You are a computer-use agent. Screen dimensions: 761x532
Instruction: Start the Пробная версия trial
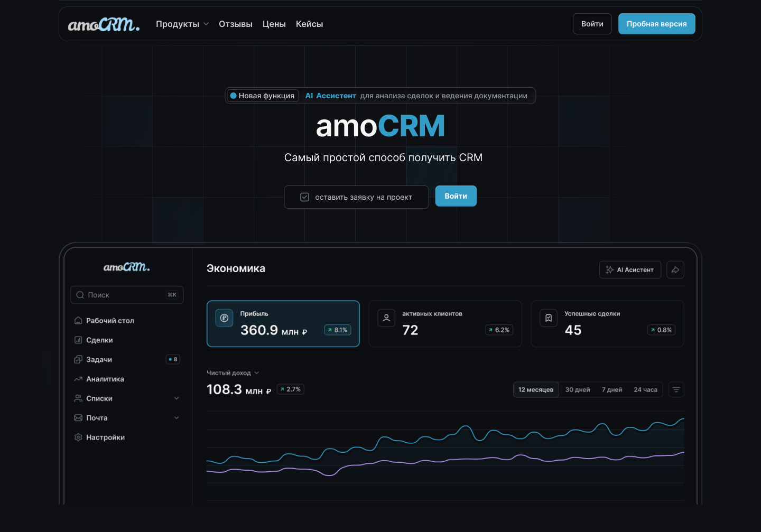657,24
